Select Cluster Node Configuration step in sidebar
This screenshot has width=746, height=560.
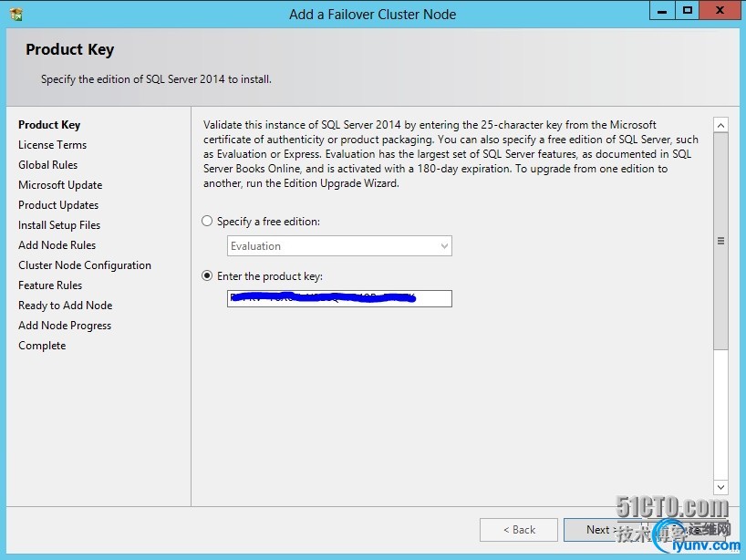85,265
